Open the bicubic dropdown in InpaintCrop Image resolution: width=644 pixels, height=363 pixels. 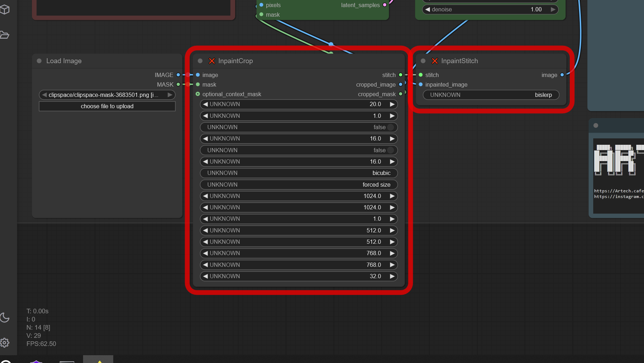[x=299, y=173]
